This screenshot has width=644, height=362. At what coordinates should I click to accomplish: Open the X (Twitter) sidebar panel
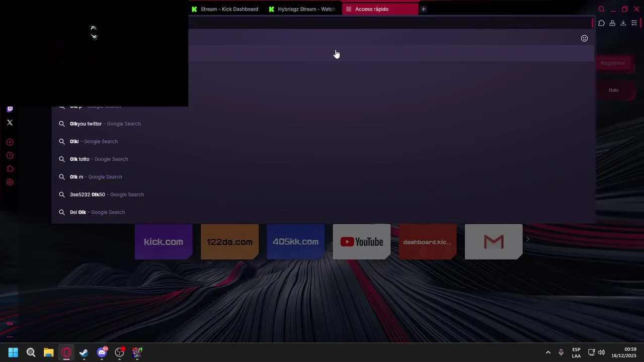pos(10,122)
